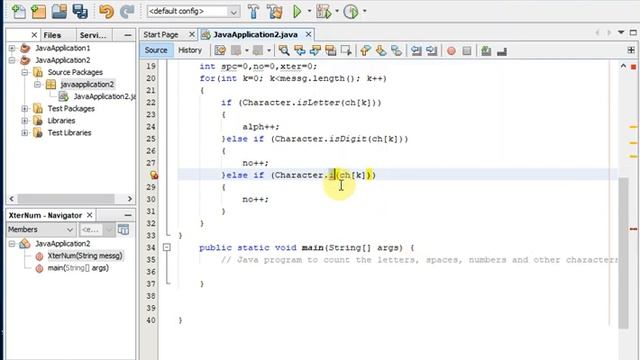Open the Run Project dropdown arrow
Viewport: 640px width, 360px height.
pos(309,11)
